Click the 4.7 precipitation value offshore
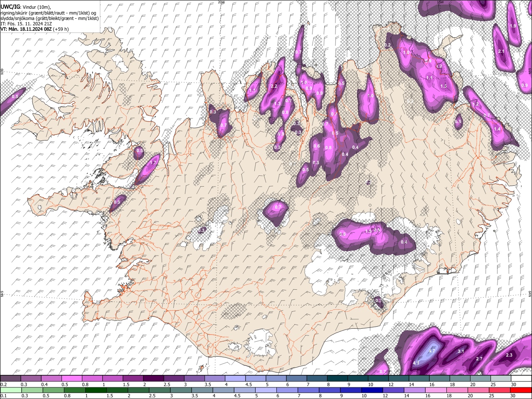The image size is (532, 399). [x=431, y=351]
